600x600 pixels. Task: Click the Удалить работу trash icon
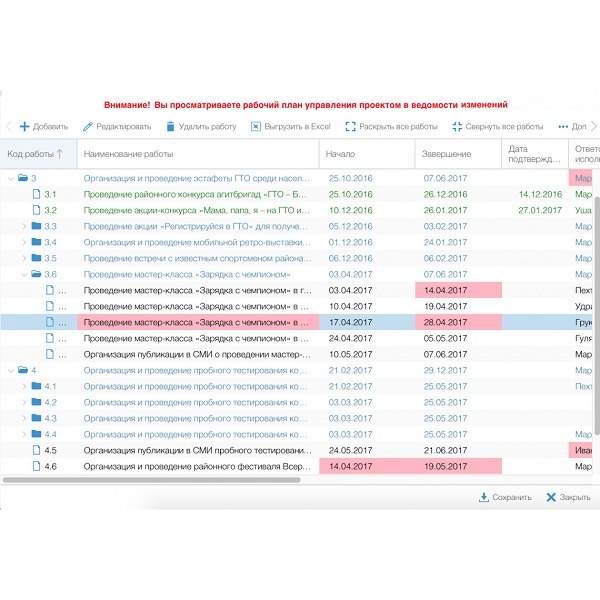click(171, 127)
